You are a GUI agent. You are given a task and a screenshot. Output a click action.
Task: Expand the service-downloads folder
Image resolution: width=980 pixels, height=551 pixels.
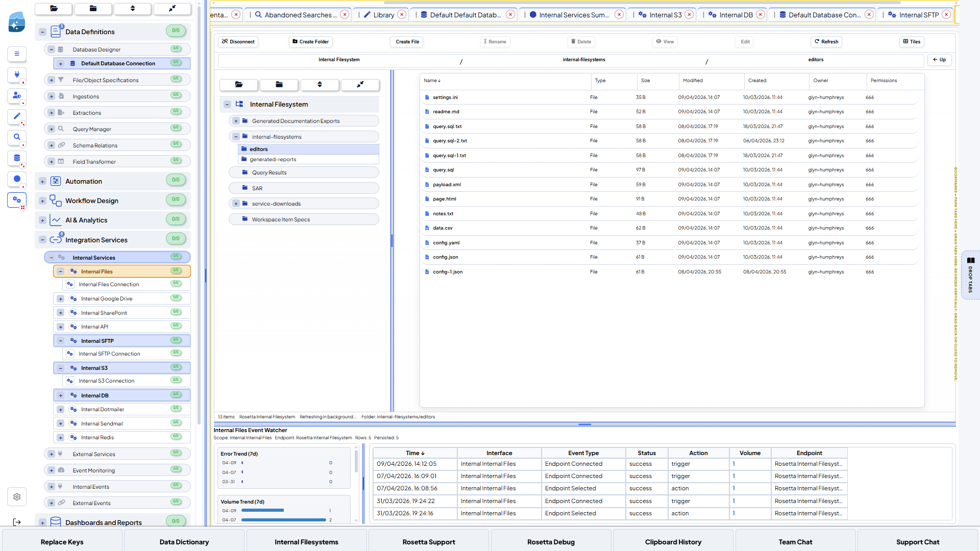[x=236, y=203]
